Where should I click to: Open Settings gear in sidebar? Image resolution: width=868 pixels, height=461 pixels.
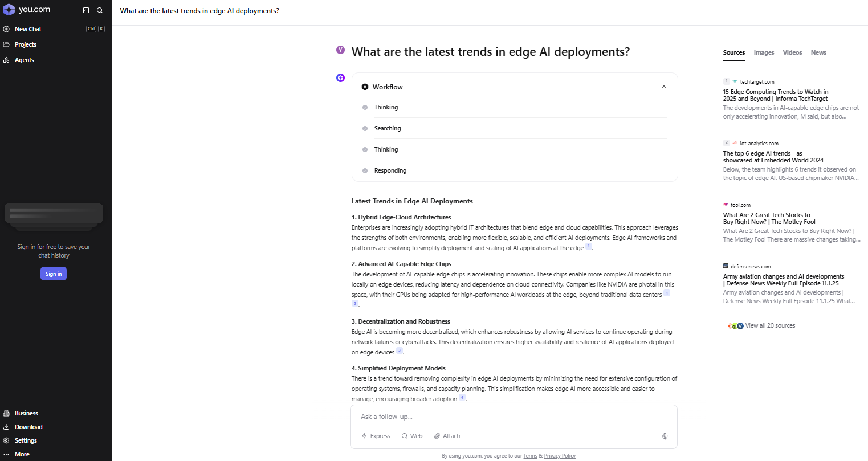26,440
